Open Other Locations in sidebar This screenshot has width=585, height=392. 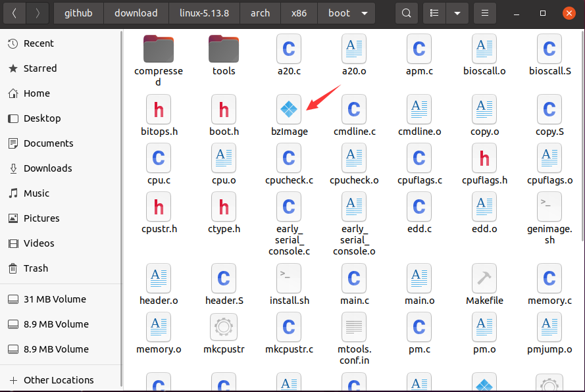[59, 380]
